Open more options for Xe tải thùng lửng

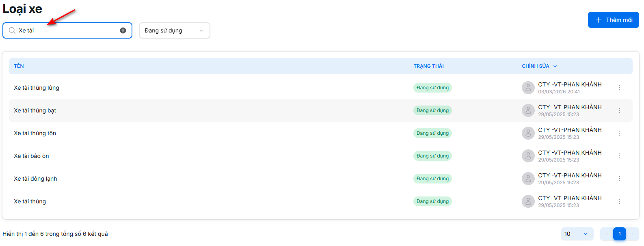(x=619, y=88)
